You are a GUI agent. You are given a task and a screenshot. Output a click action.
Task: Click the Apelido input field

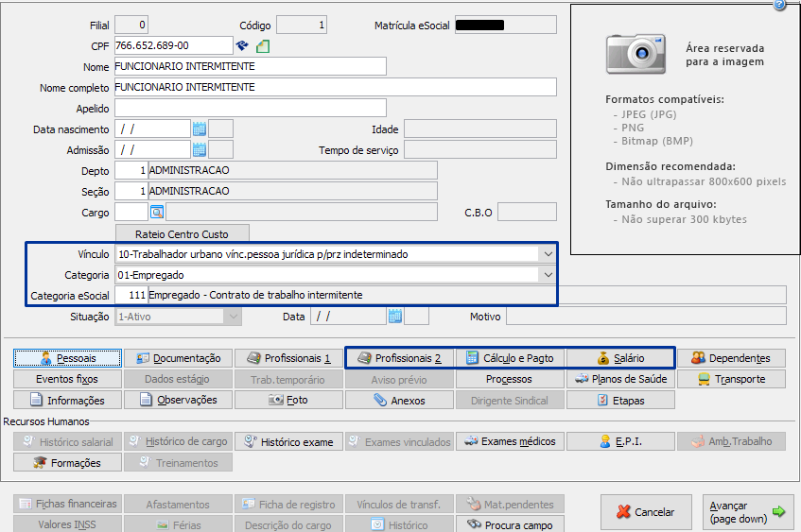[251, 108]
